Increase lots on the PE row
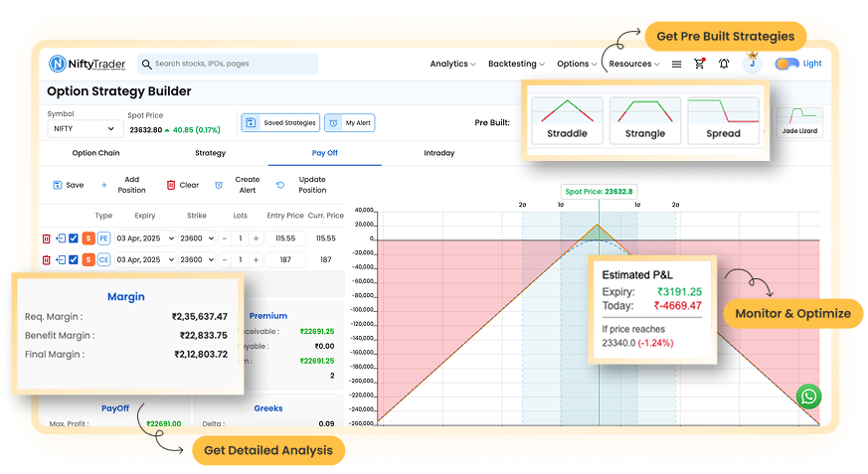Image resolution: width=868 pixels, height=474 pixels. (256, 238)
